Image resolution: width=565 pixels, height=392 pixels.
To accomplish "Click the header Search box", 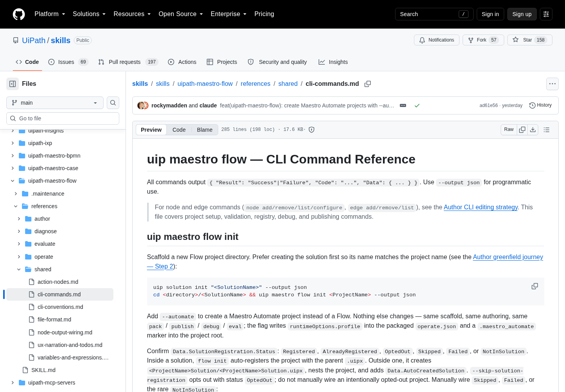I will point(434,14).
